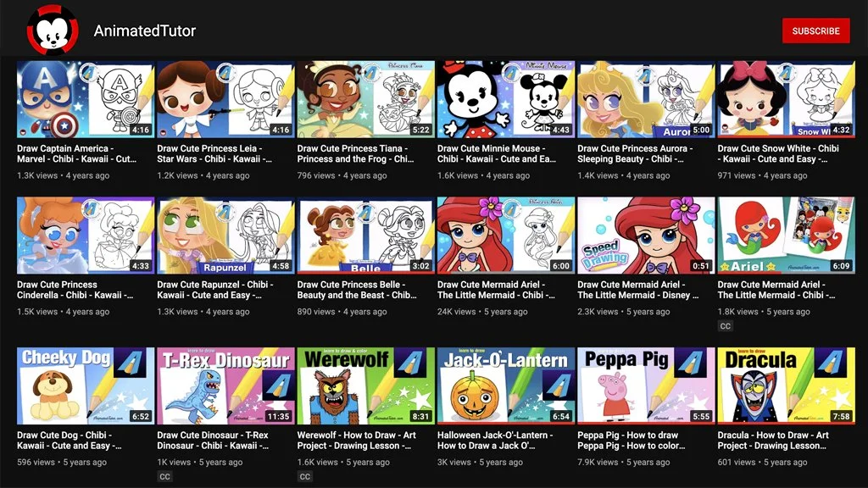The width and height of the screenshot is (868, 488).
Task: Click the AnimatedTutor channel avatar icon
Action: (x=53, y=30)
